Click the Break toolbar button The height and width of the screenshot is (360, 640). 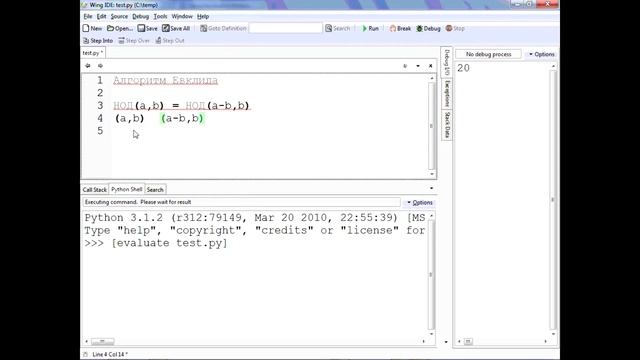coord(400,28)
